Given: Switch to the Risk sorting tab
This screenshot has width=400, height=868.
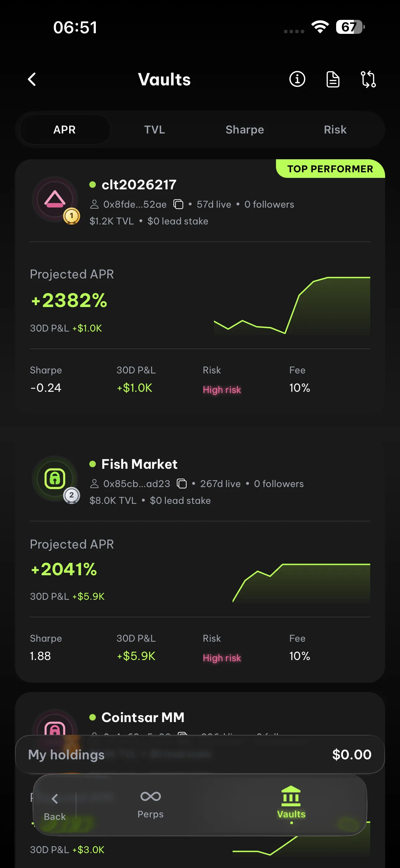Looking at the screenshot, I should click(x=335, y=130).
